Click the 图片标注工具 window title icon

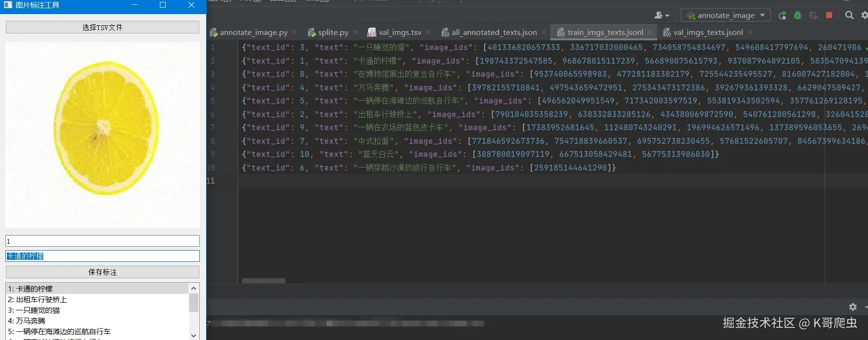pyautogui.click(x=8, y=5)
